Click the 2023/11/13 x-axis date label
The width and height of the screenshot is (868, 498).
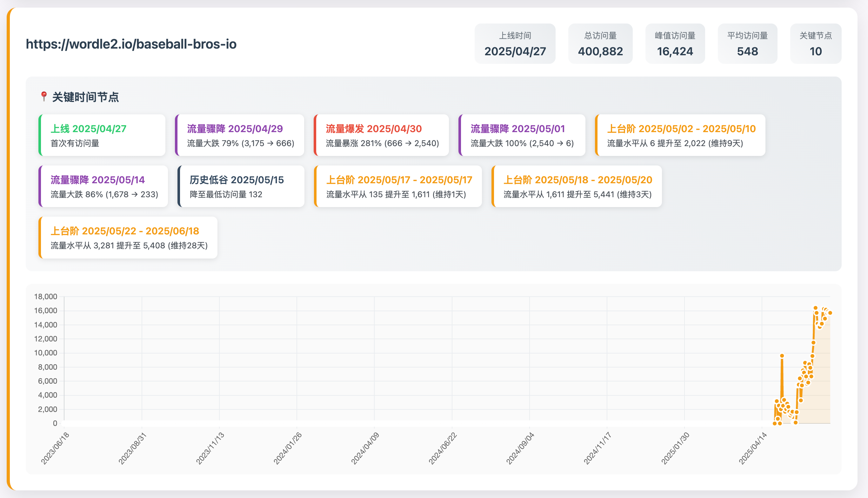[210, 448]
